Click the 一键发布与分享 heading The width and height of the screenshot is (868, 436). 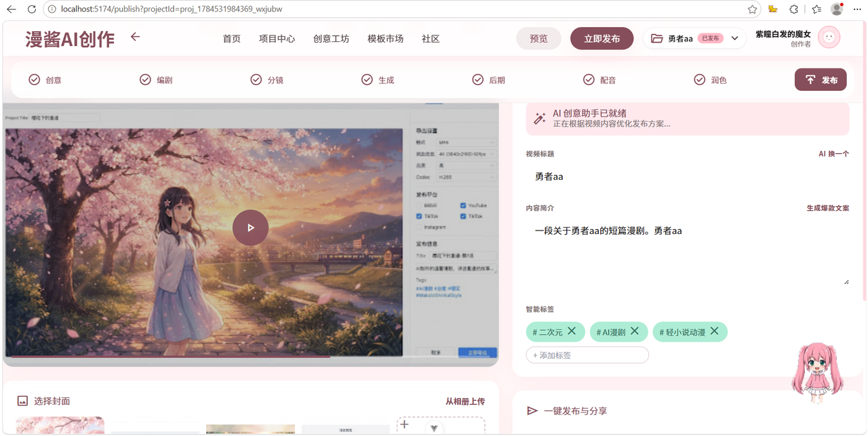[x=575, y=411]
